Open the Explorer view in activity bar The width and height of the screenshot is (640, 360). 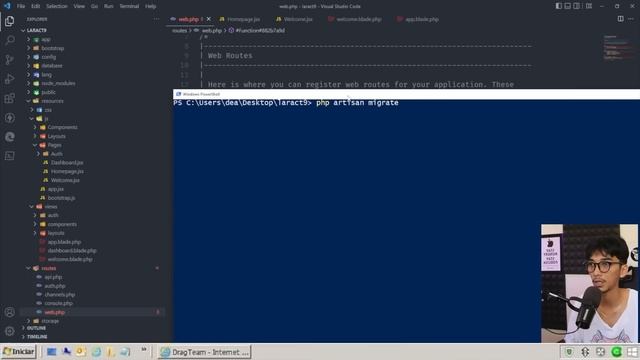pyautogui.click(x=9, y=21)
